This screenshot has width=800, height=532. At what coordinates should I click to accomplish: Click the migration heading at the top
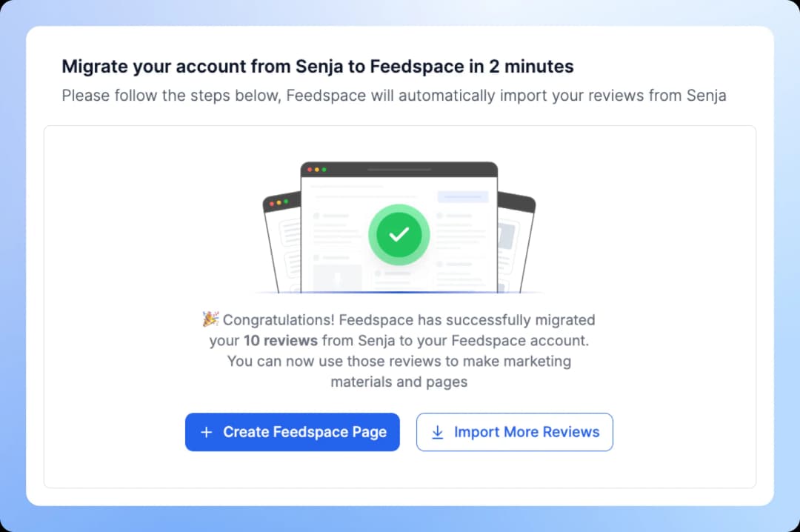(318, 66)
